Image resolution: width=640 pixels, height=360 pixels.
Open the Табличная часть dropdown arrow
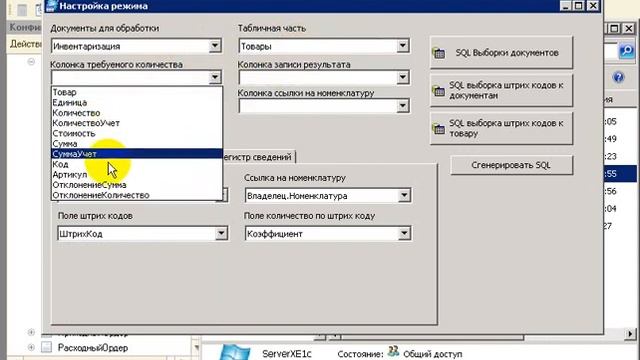[x=402, y=46]
